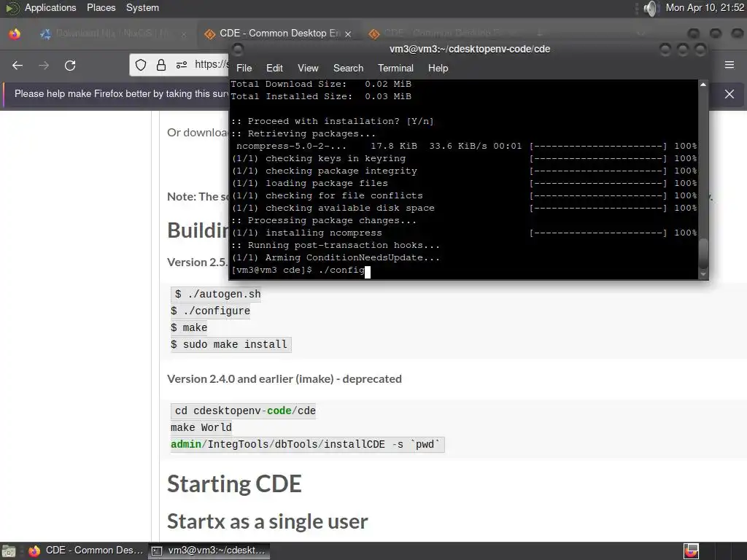Click the 'Starting CDE' heading

(x=234, y=484)
